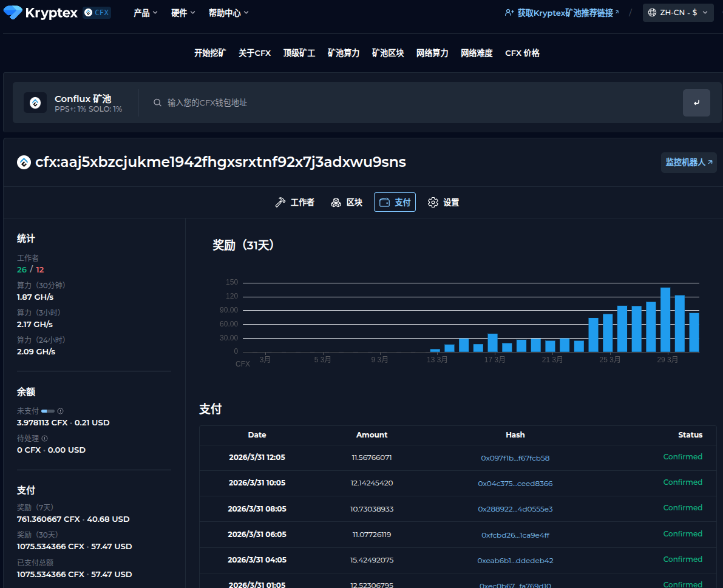Viewport: 723px width, 588px height.
Task: Open settings via the 设置 gear icon
Action: point(433,202)
